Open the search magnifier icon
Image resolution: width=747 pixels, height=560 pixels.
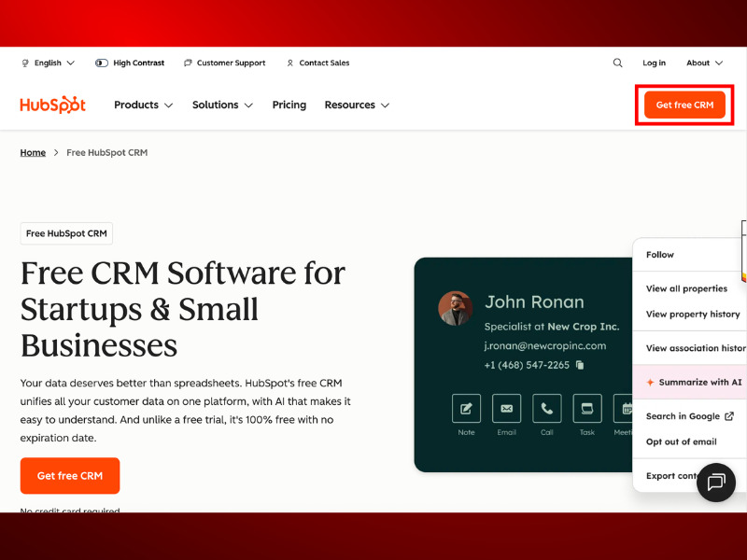[x=617, y=63]
